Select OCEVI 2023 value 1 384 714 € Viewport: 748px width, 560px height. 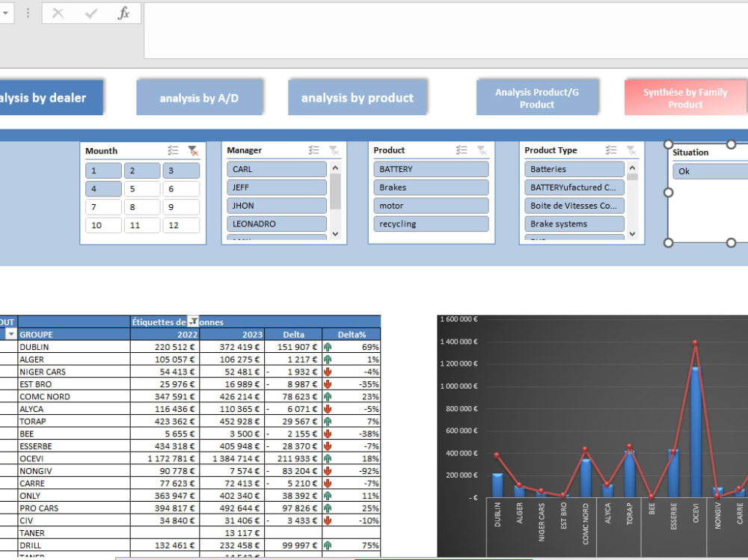(232, 458)
